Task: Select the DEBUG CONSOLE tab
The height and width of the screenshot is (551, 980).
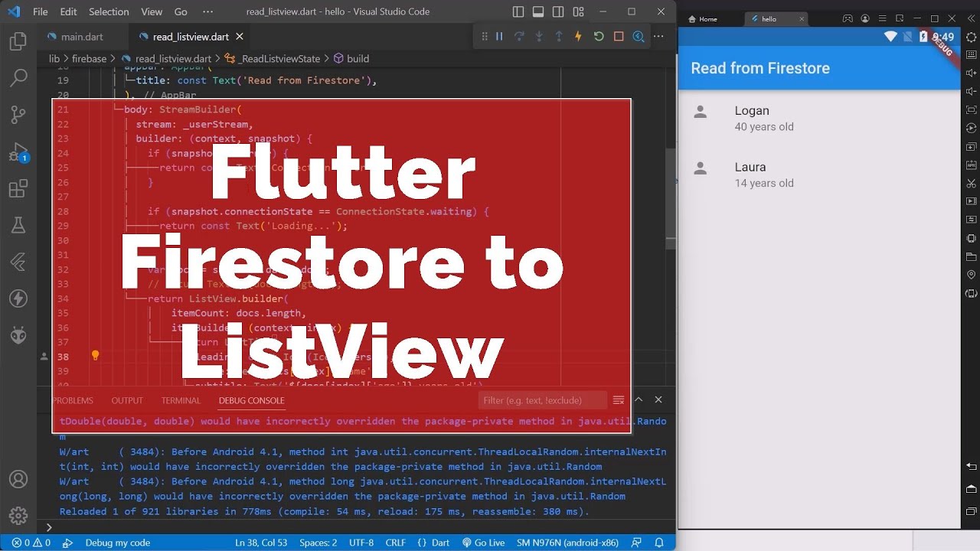Action: pos(251,400)
